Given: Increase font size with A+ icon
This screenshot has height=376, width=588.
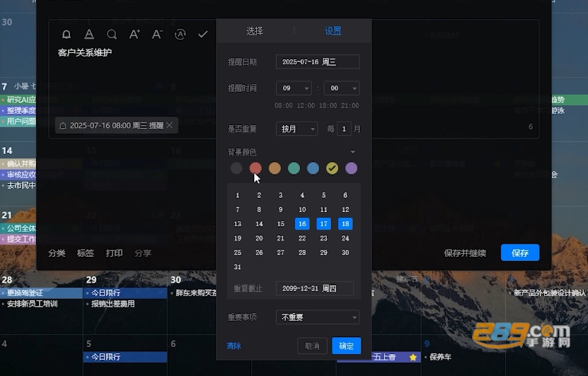Looking at the screenshot, I should (x=134, y=35).
